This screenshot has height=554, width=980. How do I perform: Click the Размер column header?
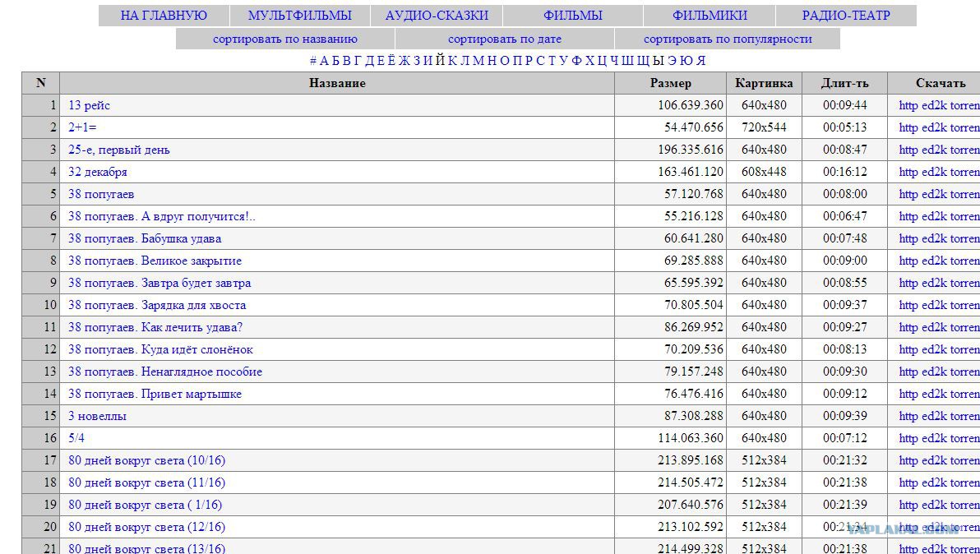click(671, 83)
